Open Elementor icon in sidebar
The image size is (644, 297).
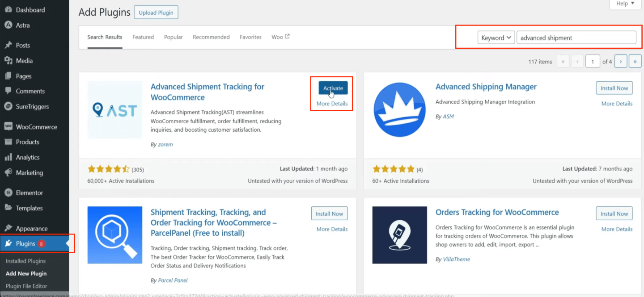tap(8, 193)
